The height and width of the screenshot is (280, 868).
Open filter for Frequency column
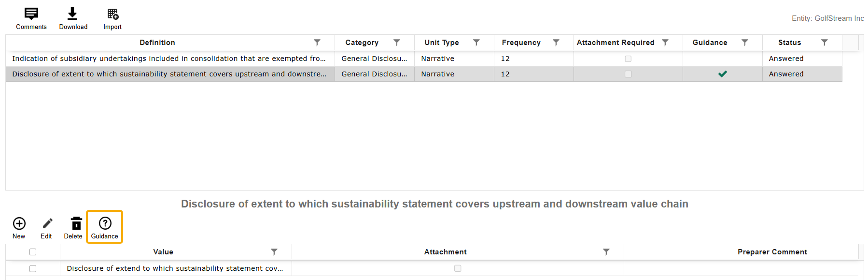(556, 43)
